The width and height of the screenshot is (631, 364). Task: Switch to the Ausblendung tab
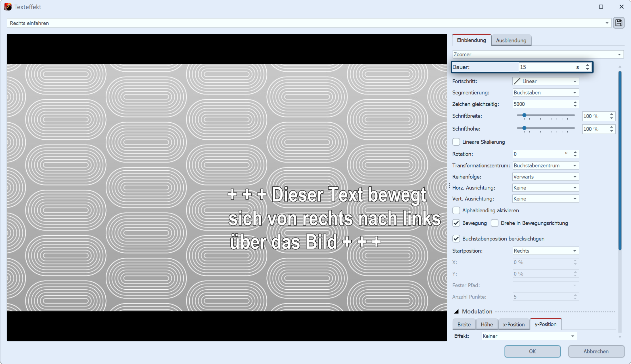click(511, 40)
